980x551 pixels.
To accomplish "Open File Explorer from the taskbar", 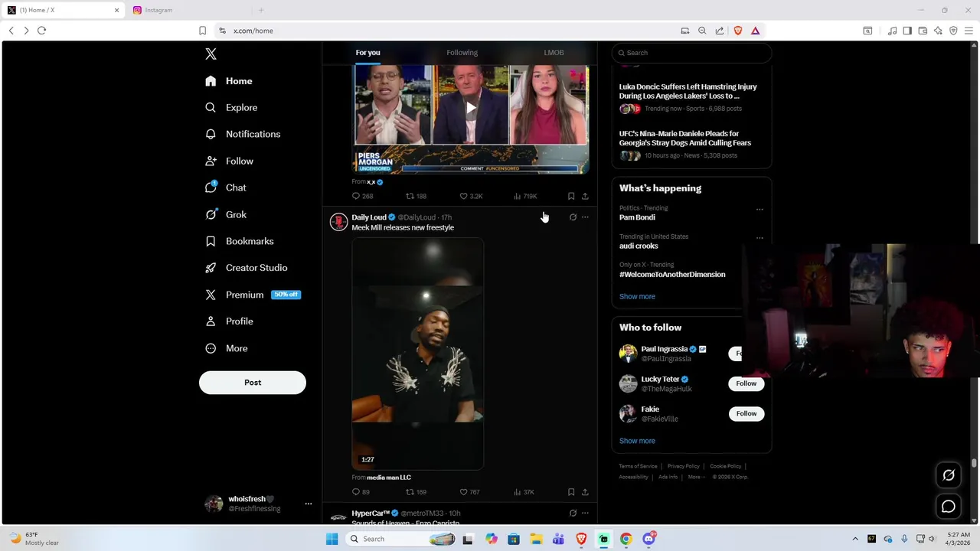I will pos(536,539).
